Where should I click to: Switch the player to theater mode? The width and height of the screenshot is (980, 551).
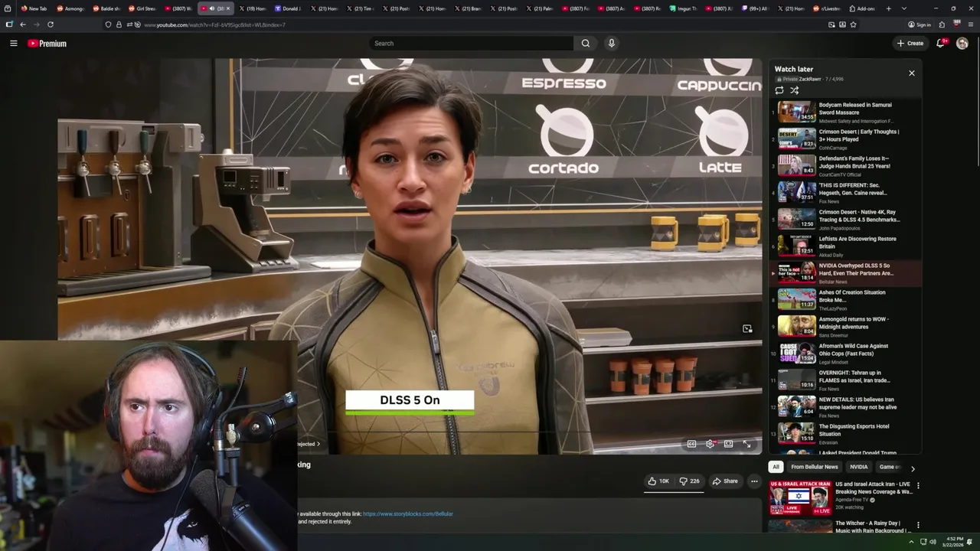click(729, 444)
